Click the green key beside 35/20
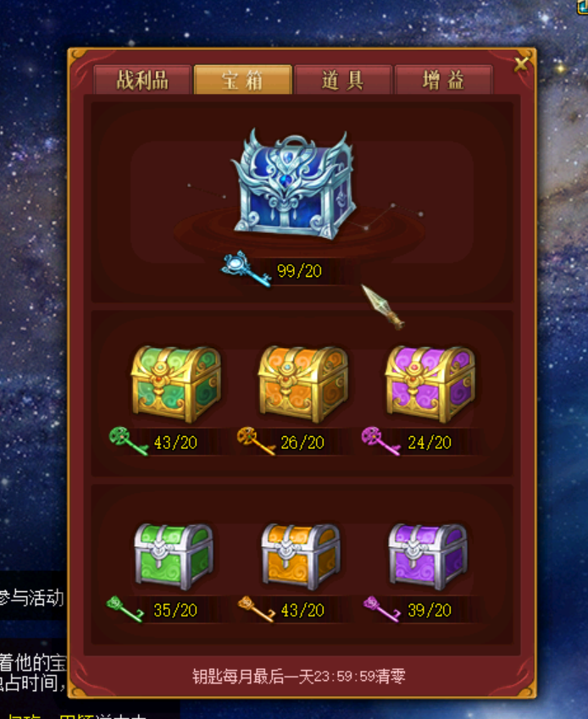The width and height of the screenshot is (588, 719). [125, 609]
